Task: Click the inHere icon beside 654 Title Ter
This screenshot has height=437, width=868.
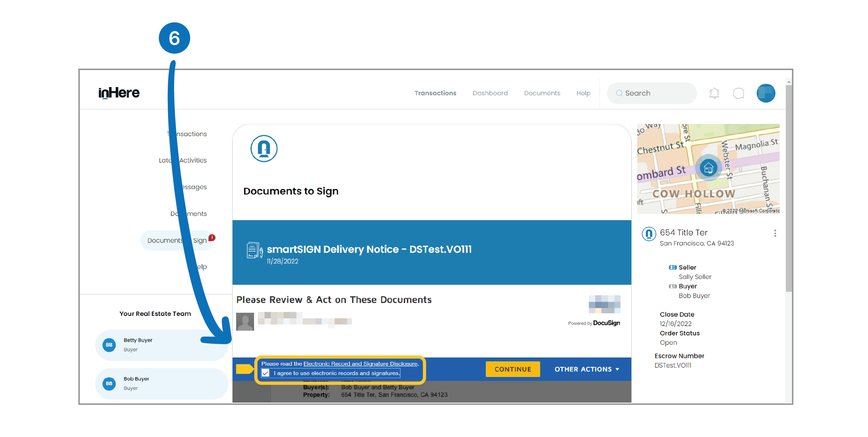Action: pyautogui.click(x=649, y=235)
